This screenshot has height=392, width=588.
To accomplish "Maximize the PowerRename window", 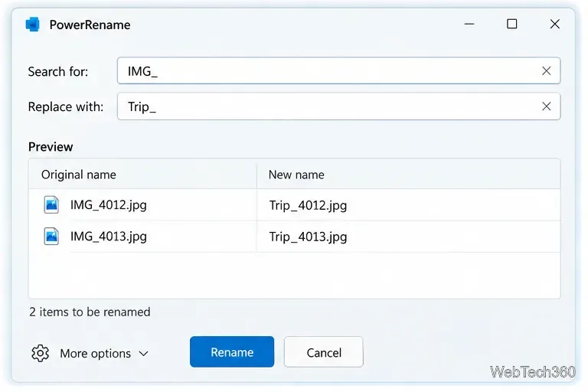I will tap(512, 24).
